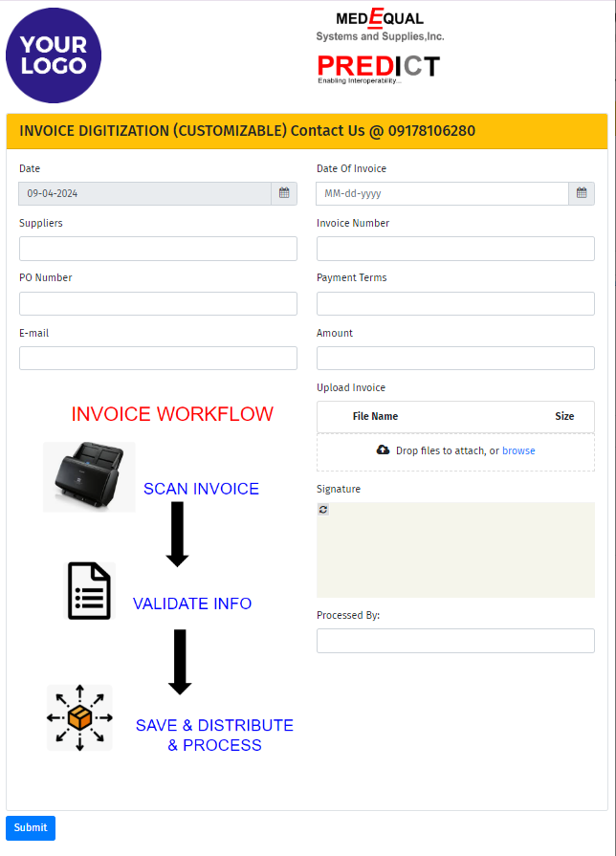Click into the Amount field
Viewport: 616px width, 856px height.
[x=455, y=358]
